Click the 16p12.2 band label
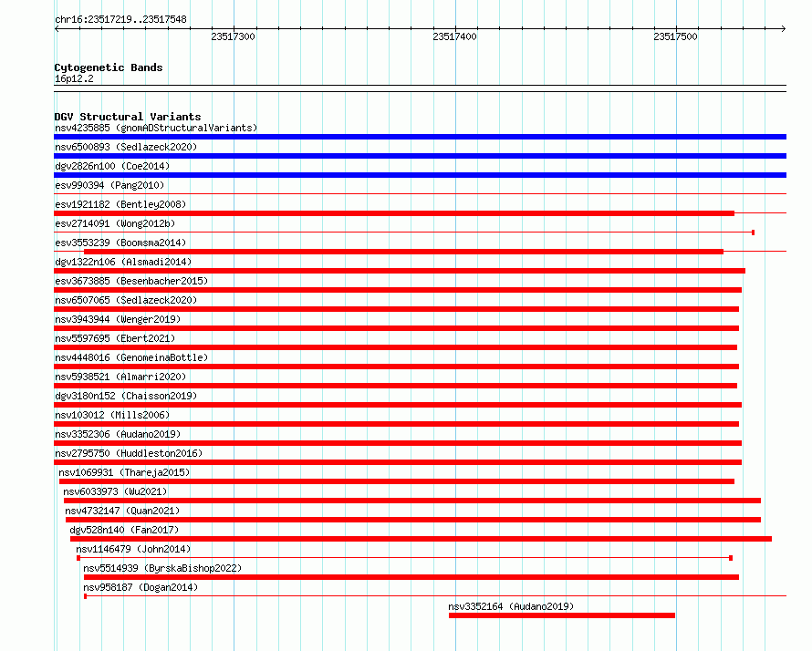This screenshot has height=651, width=812. point(74,79)
